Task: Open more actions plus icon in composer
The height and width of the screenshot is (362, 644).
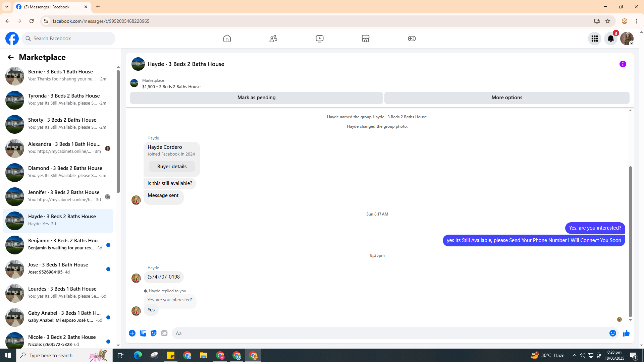Action: click(132, 333)
